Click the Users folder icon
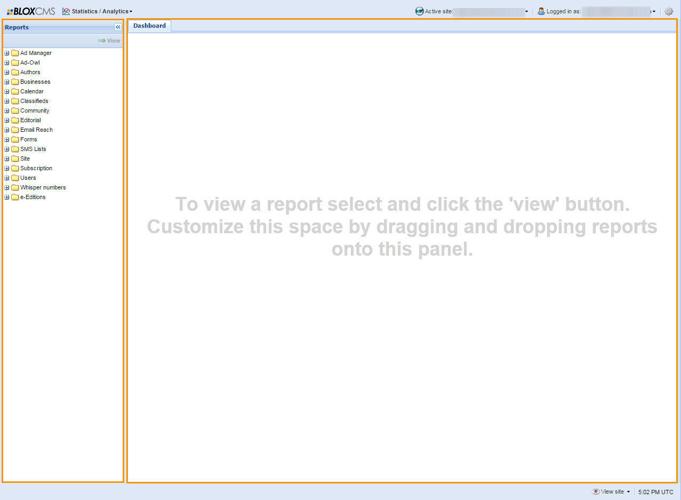 click(15, 178)
